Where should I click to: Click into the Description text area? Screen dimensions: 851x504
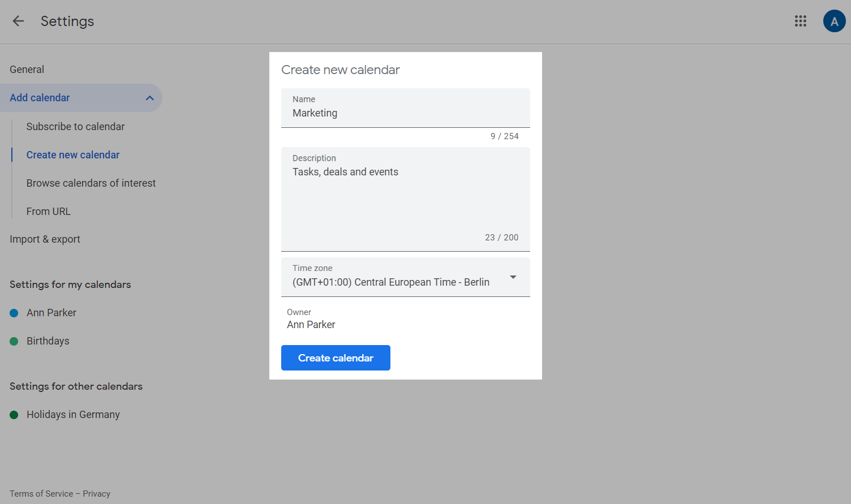[405, 198]
